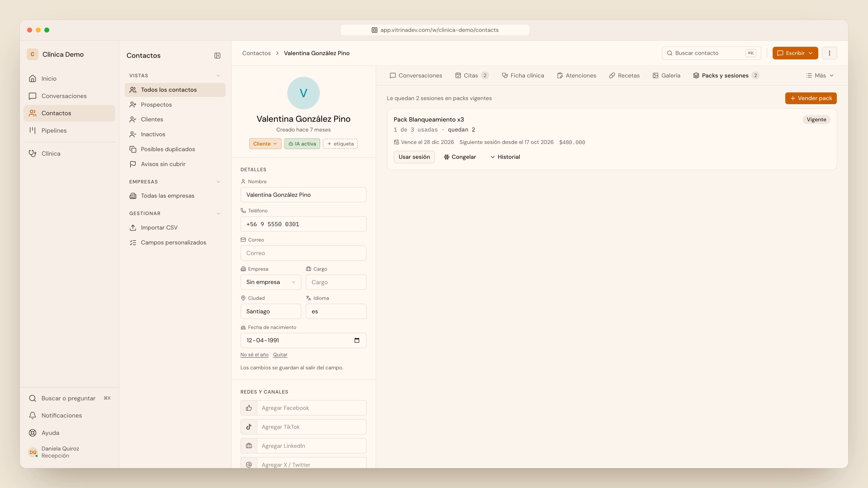
Task: Go back to Contactos breadcrumb
Action: (256, 53)
